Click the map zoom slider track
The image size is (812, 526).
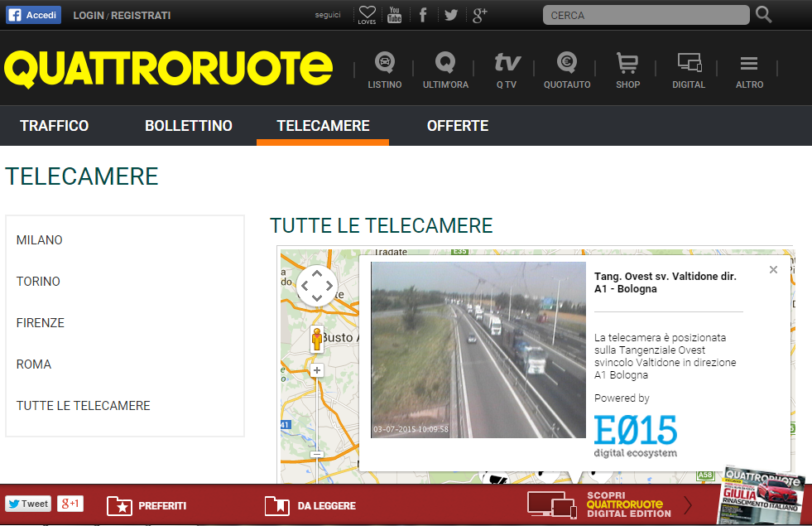[316, 414]
